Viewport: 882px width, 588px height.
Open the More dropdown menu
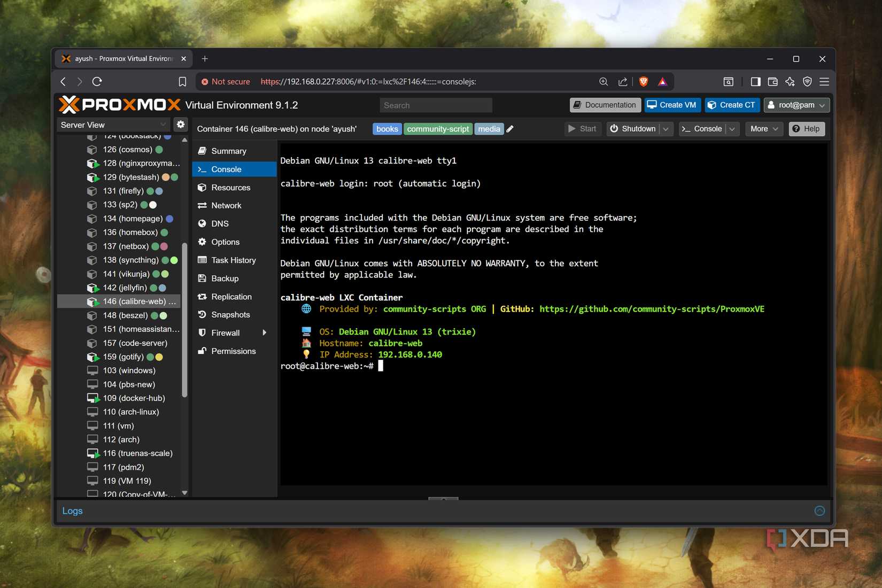pos(764,129)
